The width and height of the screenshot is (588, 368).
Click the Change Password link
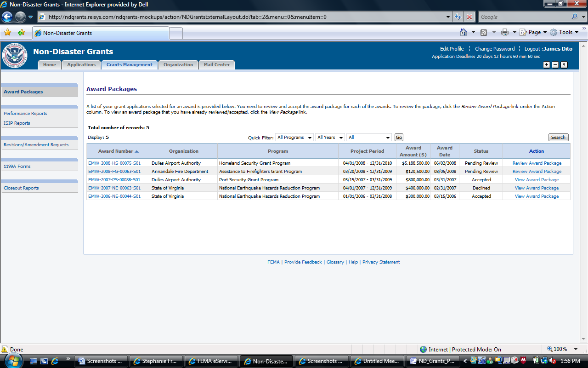[495, 49]
